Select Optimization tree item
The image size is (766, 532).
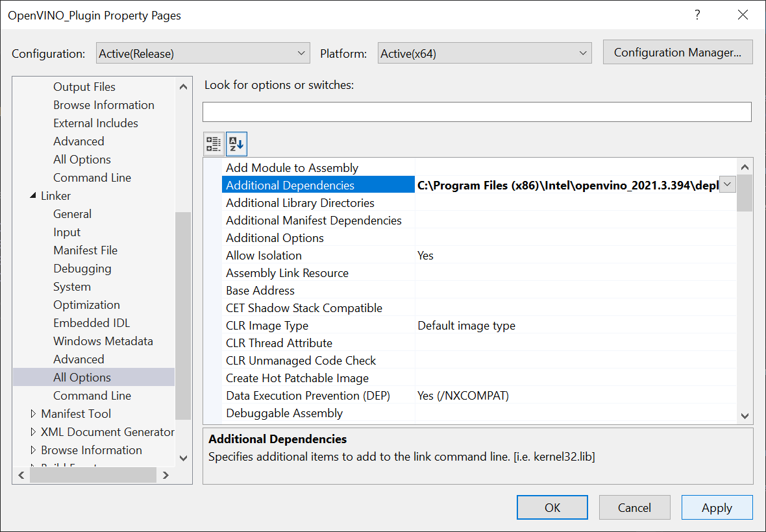86,304
